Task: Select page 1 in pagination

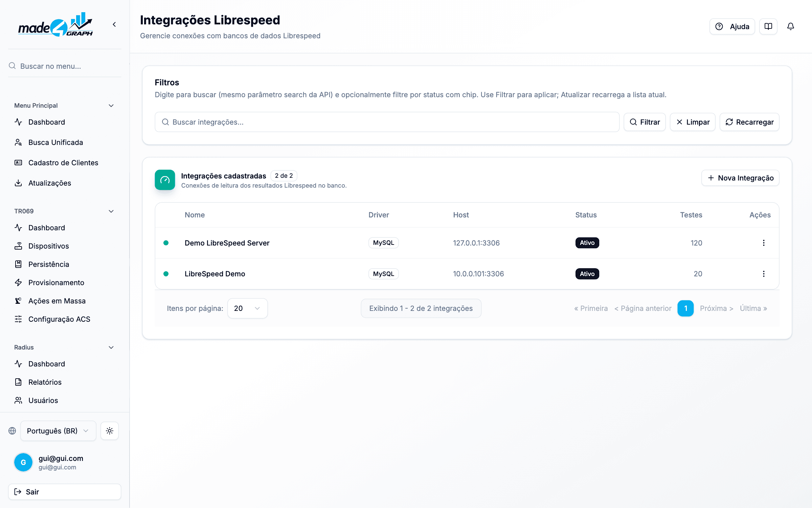Action: pyautogui.click(x=685, y=308)
